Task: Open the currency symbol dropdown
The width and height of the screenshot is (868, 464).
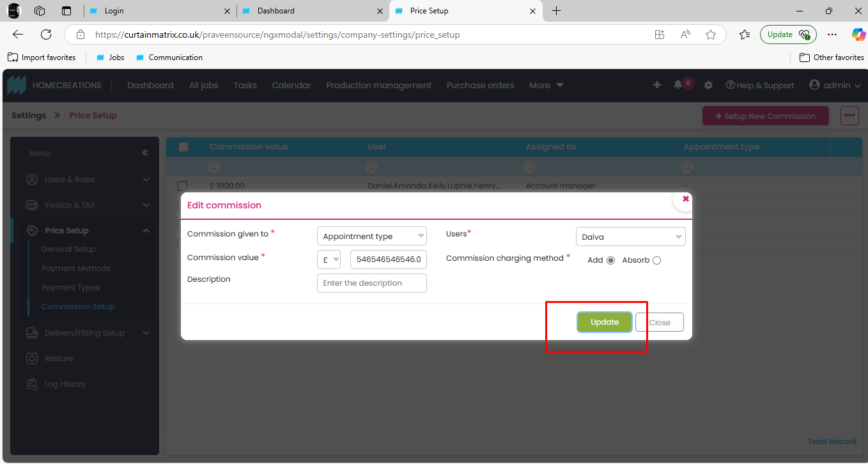Action: click(x=329, y=259)
